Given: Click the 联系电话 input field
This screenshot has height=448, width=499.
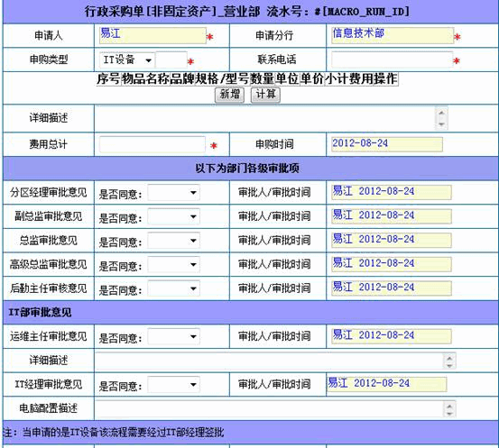Looking at the screenshot, I should (x=392, y=59).
